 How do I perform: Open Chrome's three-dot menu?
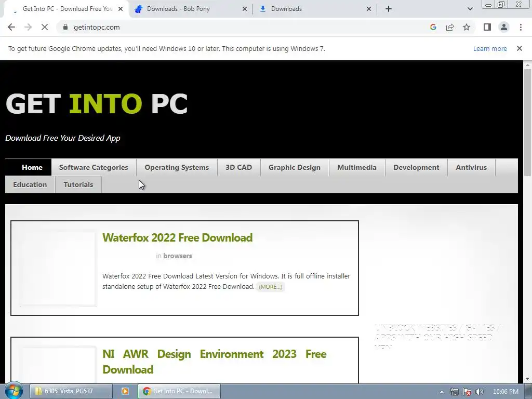point(521,27)
